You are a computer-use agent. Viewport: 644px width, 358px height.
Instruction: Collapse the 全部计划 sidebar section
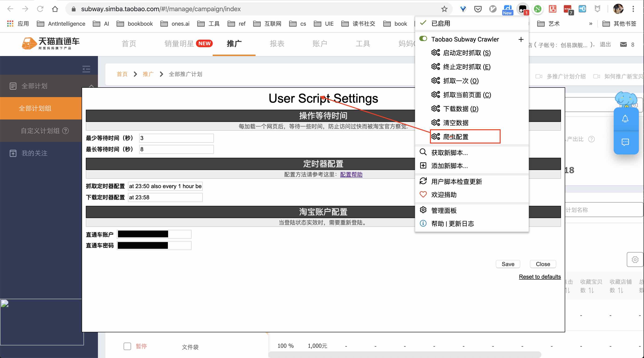(x=91, y=86)
